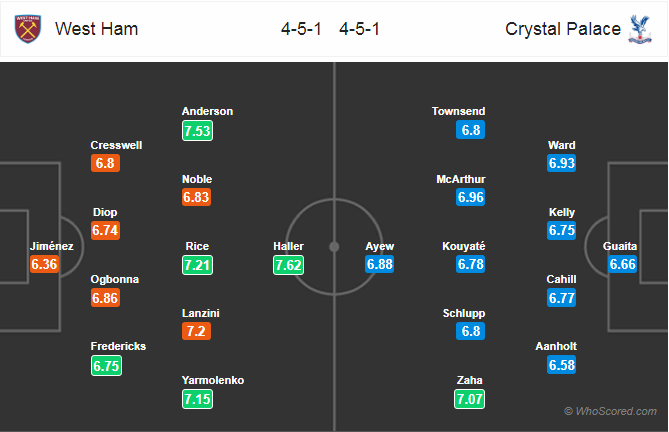Open the West Ham team name link
Image resolution: width=669 pixels, height=432 pixels.
(x=96, y=29)
